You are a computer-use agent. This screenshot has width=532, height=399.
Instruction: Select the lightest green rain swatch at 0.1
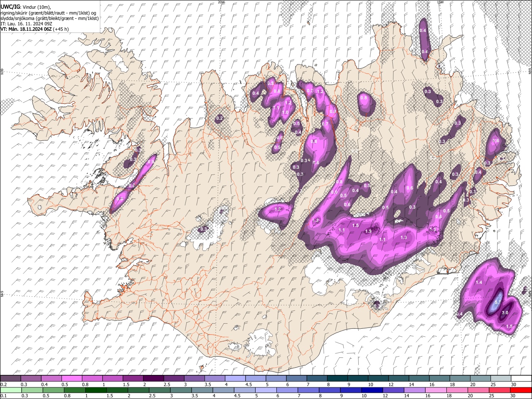click(x=10, y=390)
